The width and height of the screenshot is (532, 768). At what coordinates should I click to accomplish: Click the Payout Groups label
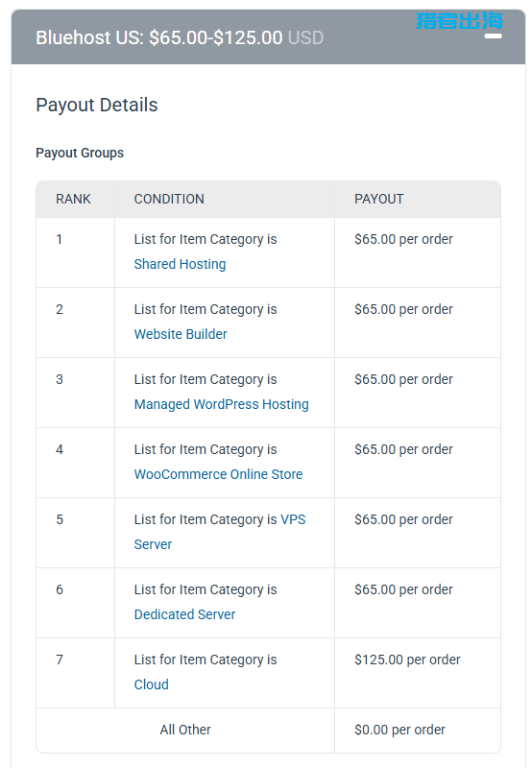pyautogui.click(x=80, y=153)
